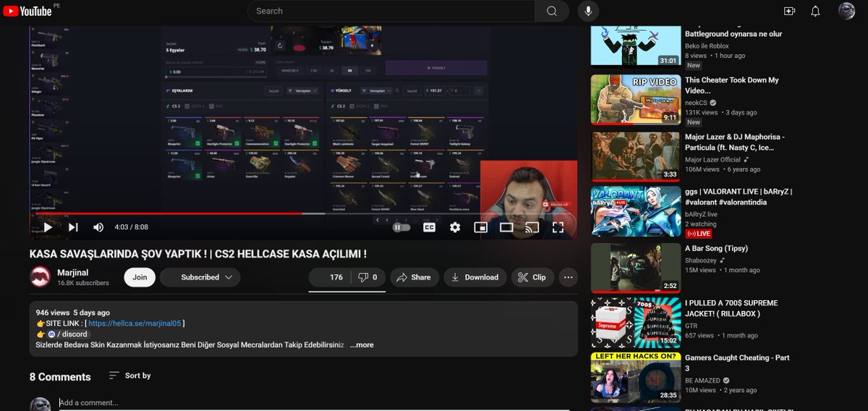This screenshot has width=868, height=411.
Task: Click the search magnifier button
Action: point(552,11)
